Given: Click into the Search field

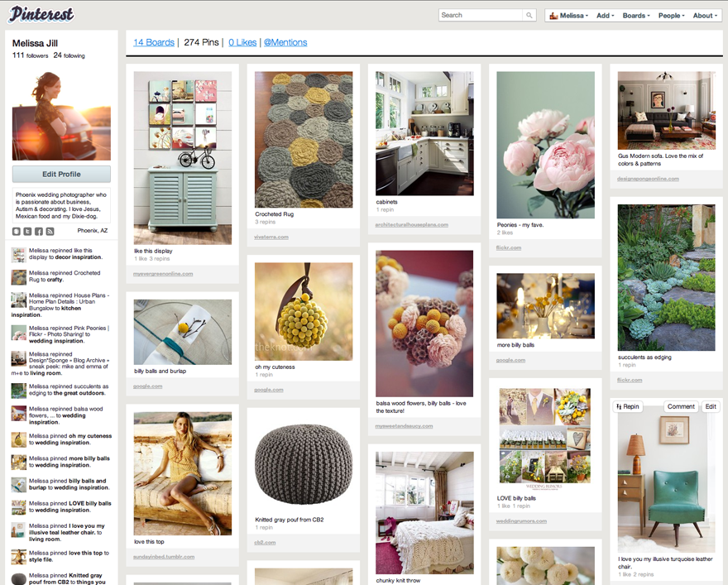Looking at the screenshot, I should point(481,15).
